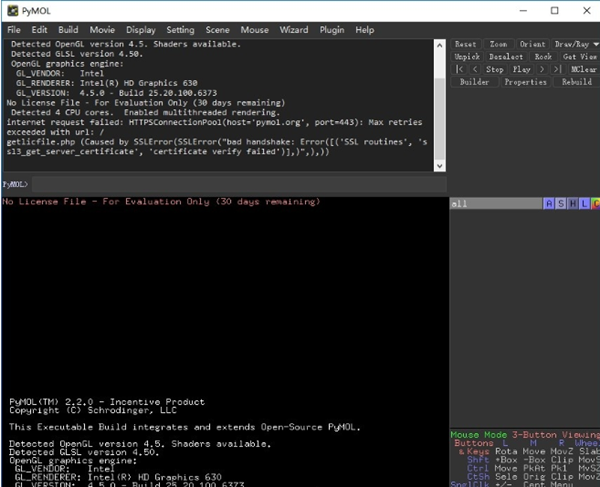
Task: Open the Wizard menu
Action: pos(294,30)
